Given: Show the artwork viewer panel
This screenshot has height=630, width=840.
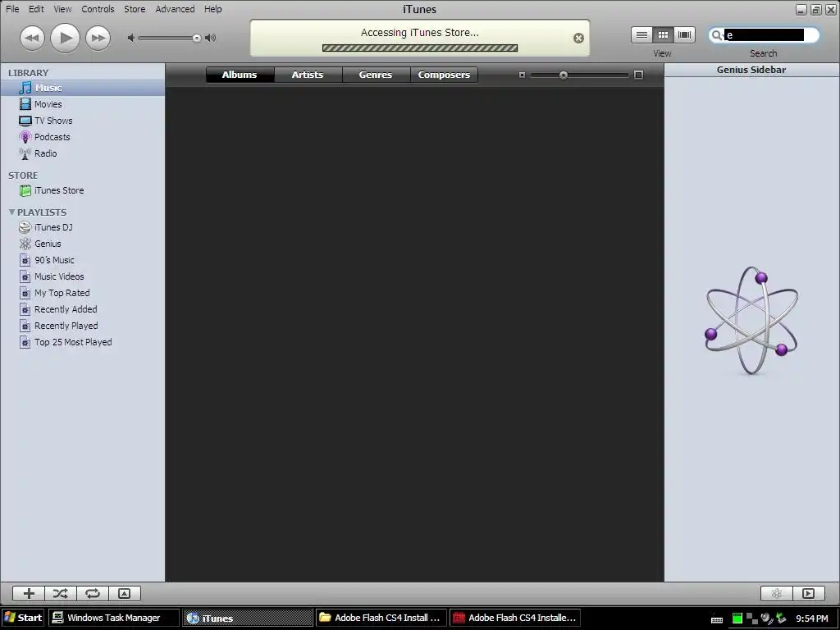Looking at the screenshot, I should click(x=125, y=593).
